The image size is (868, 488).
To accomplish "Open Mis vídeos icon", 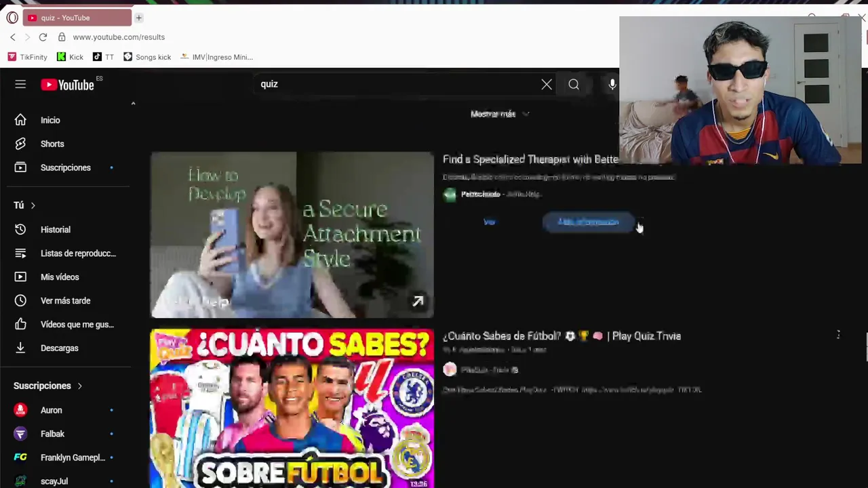I will (x=20, y=277).
